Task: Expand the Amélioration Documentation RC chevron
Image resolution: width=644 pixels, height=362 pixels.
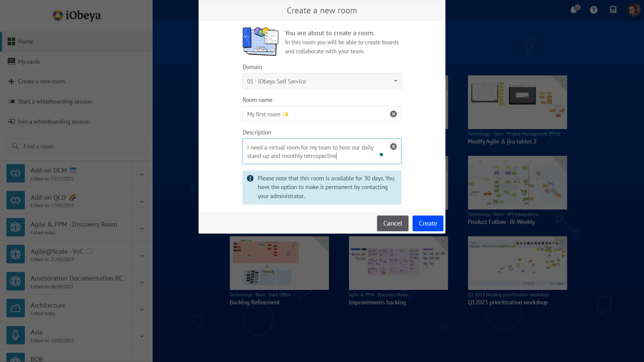Action: click(142, 282)
